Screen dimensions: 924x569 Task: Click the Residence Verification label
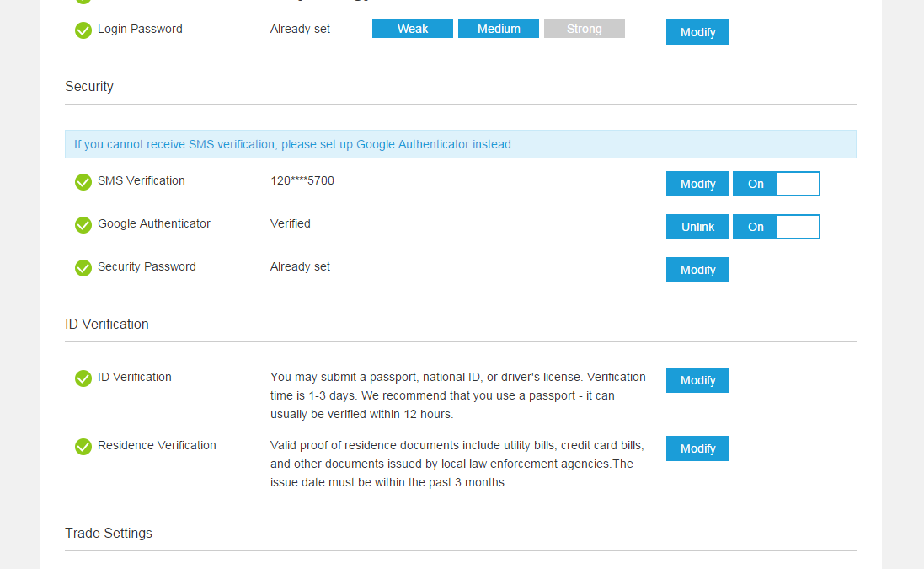[x=157, y=446]
